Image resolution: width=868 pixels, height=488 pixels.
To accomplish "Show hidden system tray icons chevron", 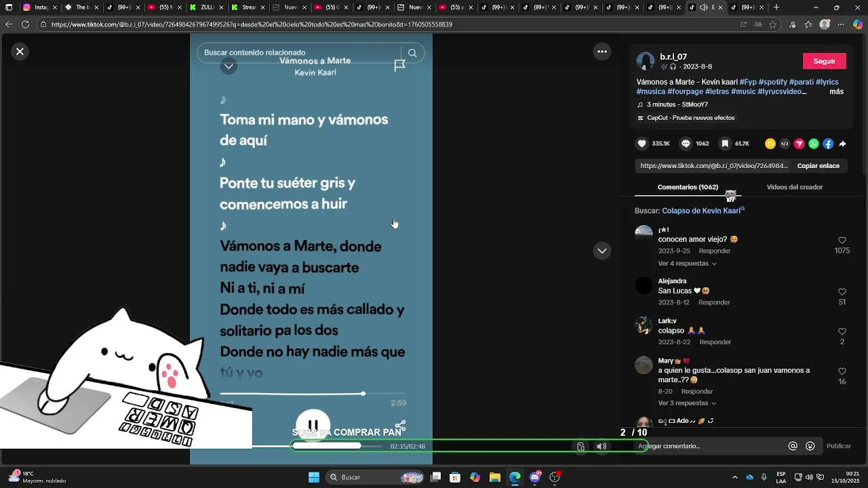I will (x=734, y=477).
